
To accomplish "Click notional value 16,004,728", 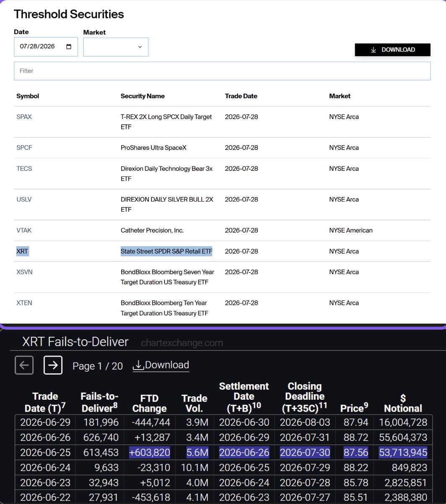I will coord(403,423).
